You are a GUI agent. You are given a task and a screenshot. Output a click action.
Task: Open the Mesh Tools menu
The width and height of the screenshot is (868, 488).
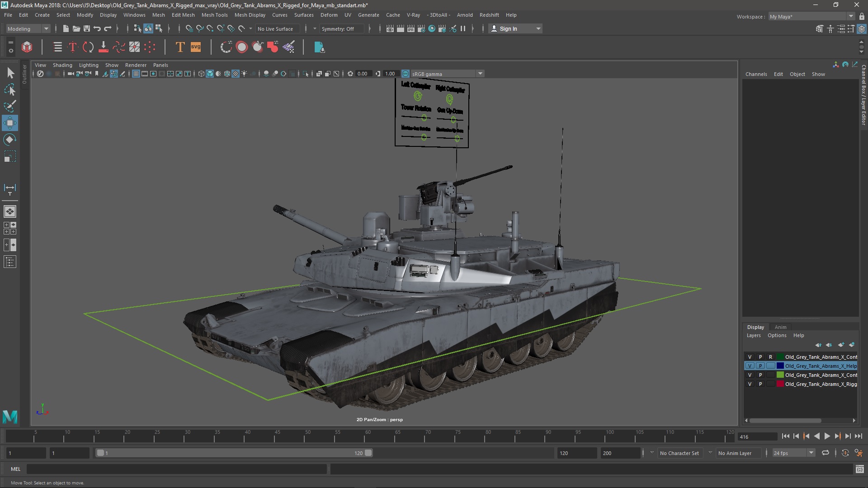pyautogui.click(x=214, y=15)
